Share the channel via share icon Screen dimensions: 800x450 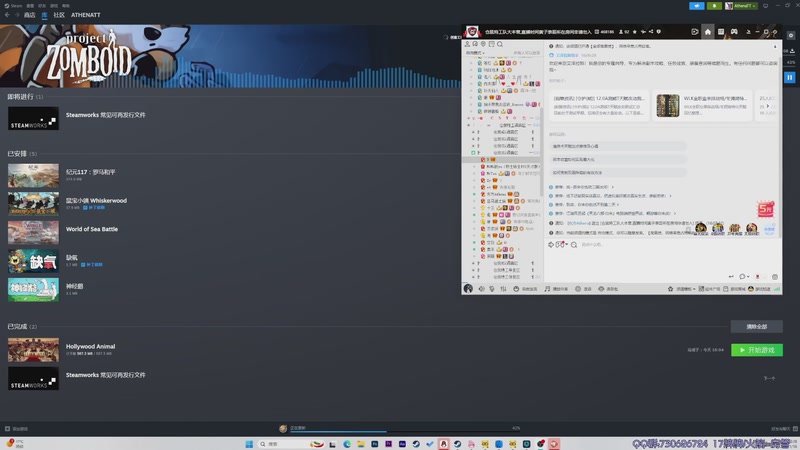(x=651, y=32)
